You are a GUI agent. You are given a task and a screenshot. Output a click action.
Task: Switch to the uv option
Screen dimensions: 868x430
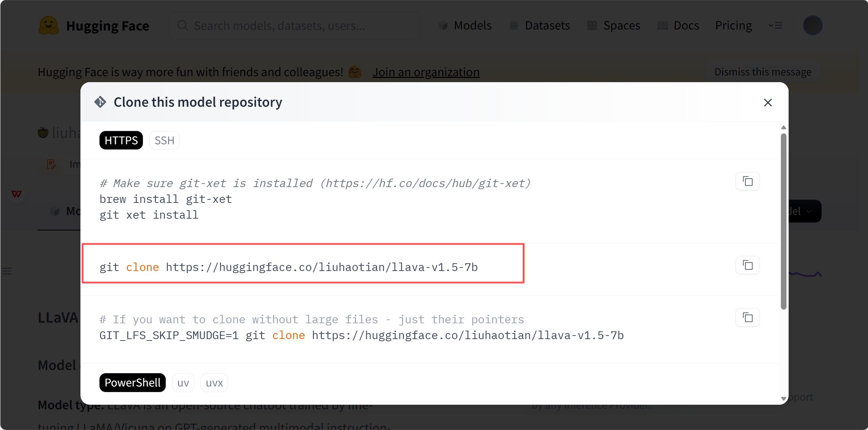pyautogui.click(x=183, y=383)
